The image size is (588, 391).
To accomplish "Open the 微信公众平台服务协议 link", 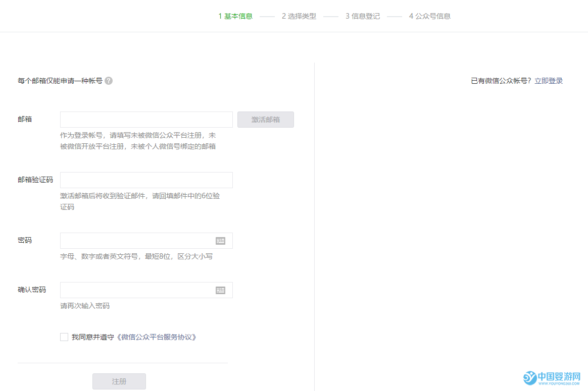I will (157, 337).
